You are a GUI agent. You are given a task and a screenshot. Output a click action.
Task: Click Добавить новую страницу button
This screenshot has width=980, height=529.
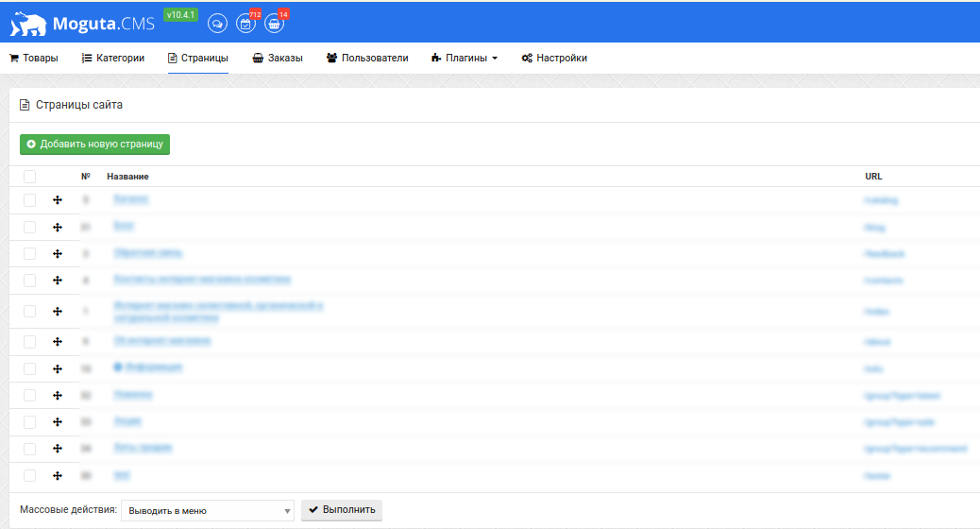coord(95,144)
